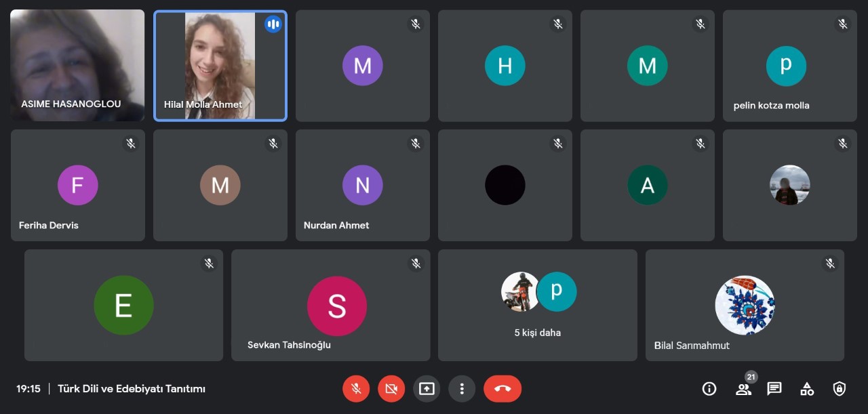Click the muted mic on the E tile
The width and height of the screenshot is (868, 414).
(x=209, y=264)
